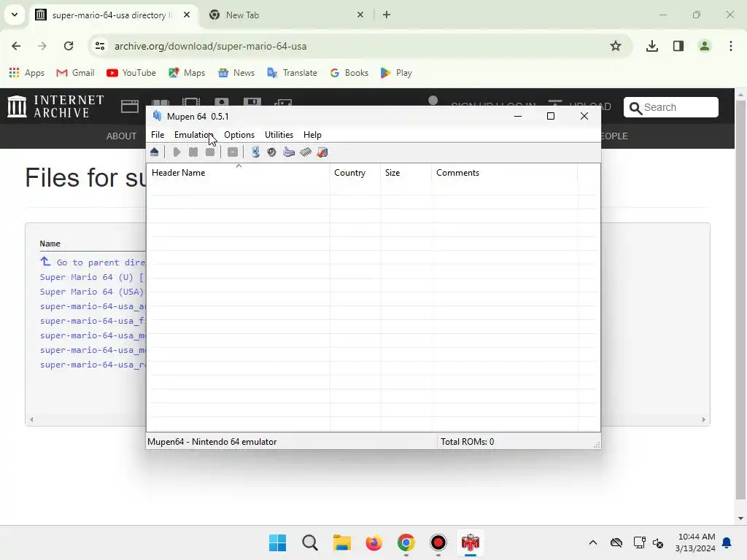Sort ROM list by Header Name column
This screenshot has width=747, height=560.
point(239,173)
